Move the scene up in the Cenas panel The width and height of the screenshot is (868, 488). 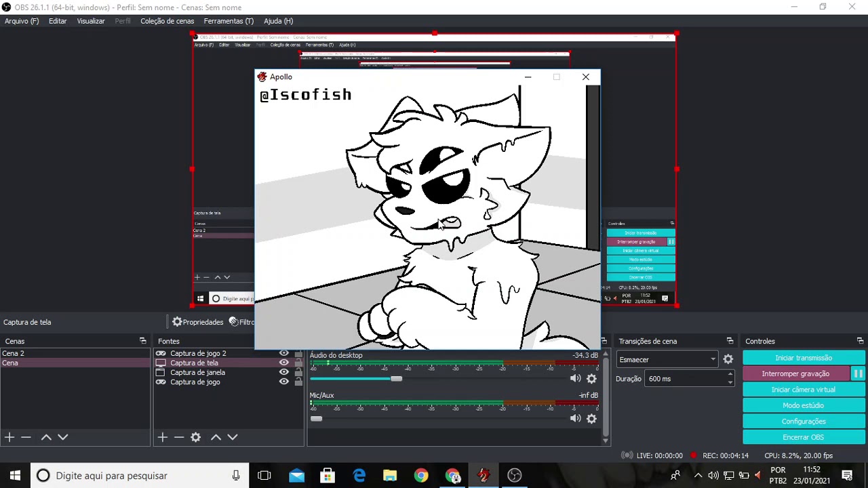pyautogui.click(x=46, y=437)
